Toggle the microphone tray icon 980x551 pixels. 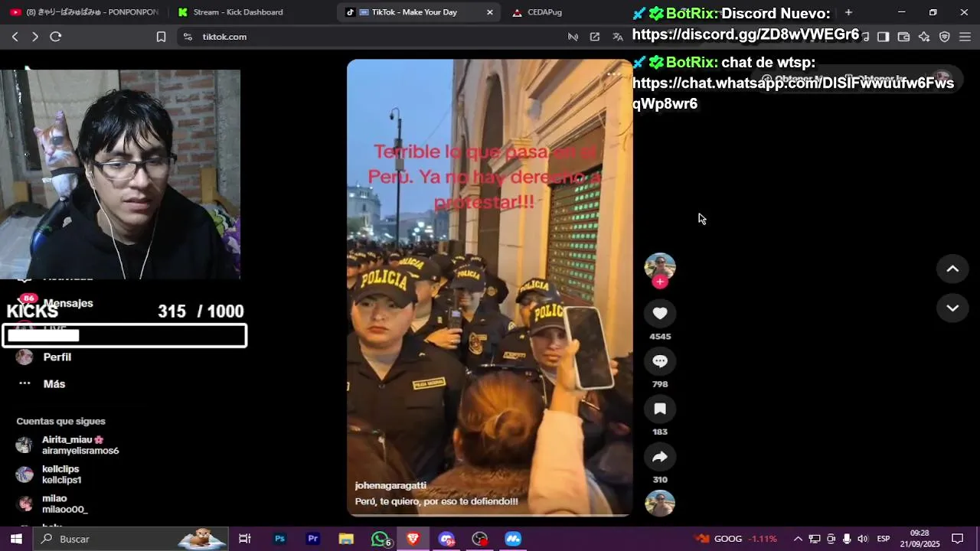(x=847, y=539)
